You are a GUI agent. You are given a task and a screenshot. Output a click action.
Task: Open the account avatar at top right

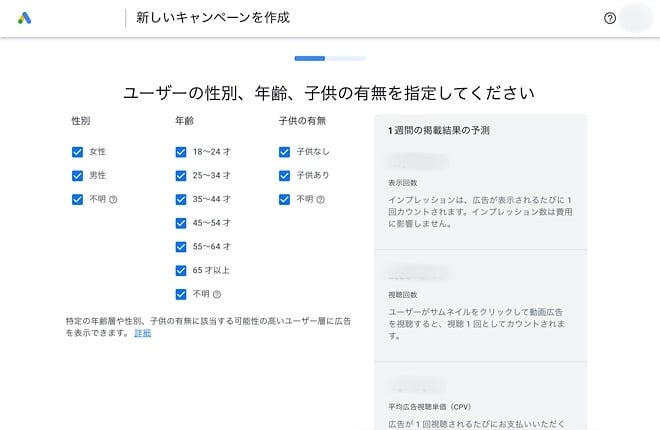click(x=635, y=18)
